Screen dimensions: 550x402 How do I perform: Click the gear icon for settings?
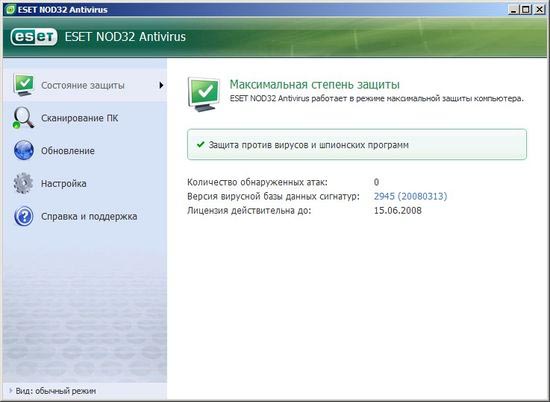tap(24, 183)
